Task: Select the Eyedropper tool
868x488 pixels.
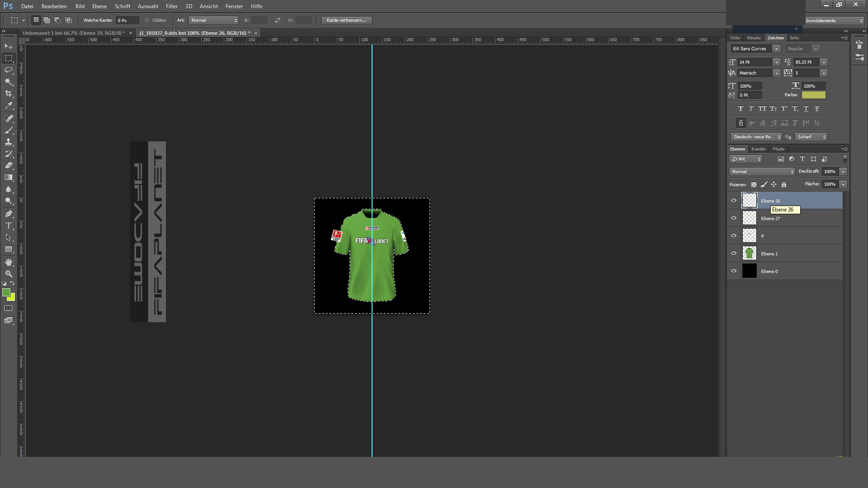Action: 9,106
